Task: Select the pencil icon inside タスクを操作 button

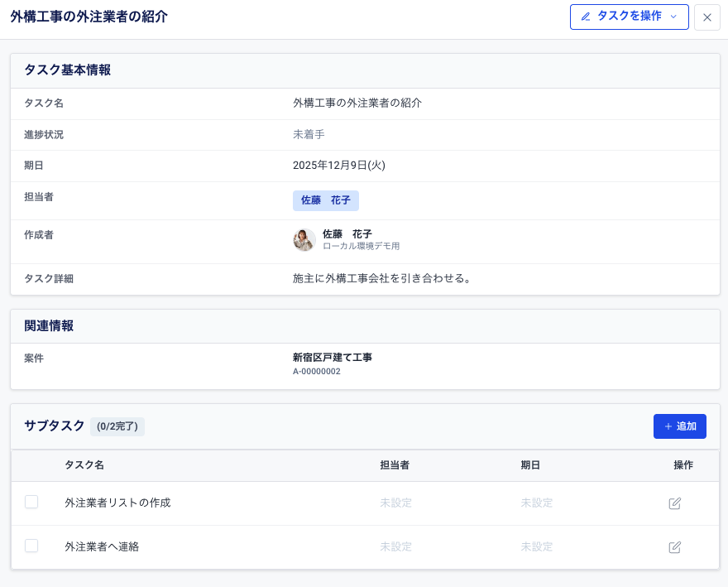Action: pyautogui.click(x=587, y=17)
